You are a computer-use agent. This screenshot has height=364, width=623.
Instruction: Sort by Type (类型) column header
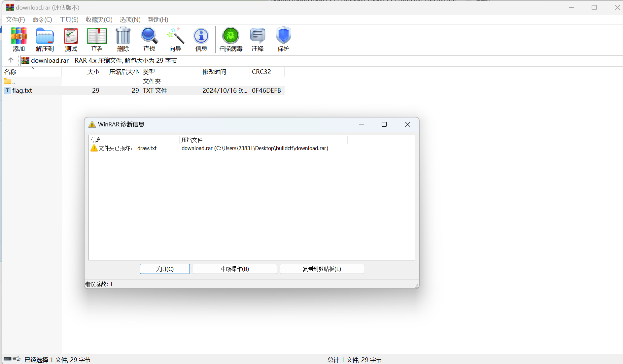click(x=170, y=72)
